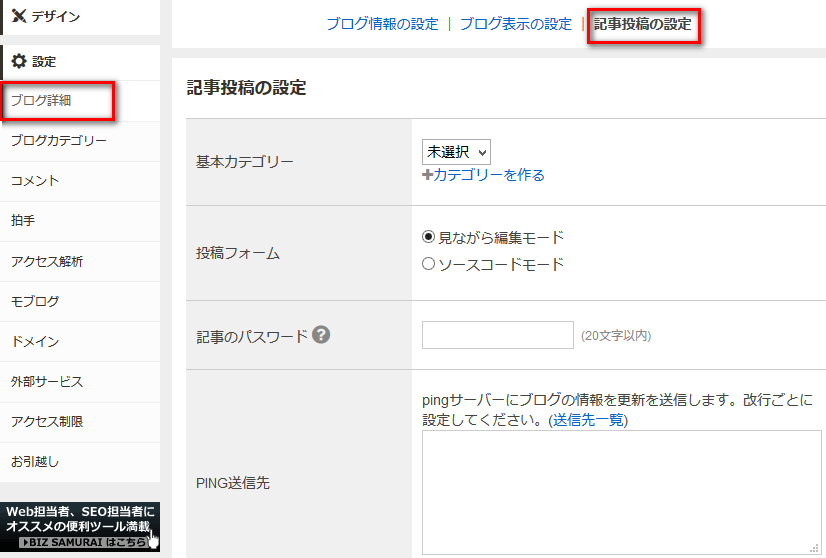Click the 投稿フォーム row label
Screen dimensions: 826x558
pyautogui.click(x=238, y=253)
